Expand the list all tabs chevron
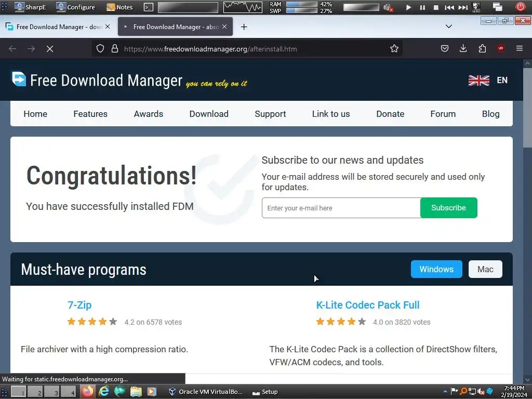This screenshot has height=399, width=532. pyautogui.click(x=448, y=26)
